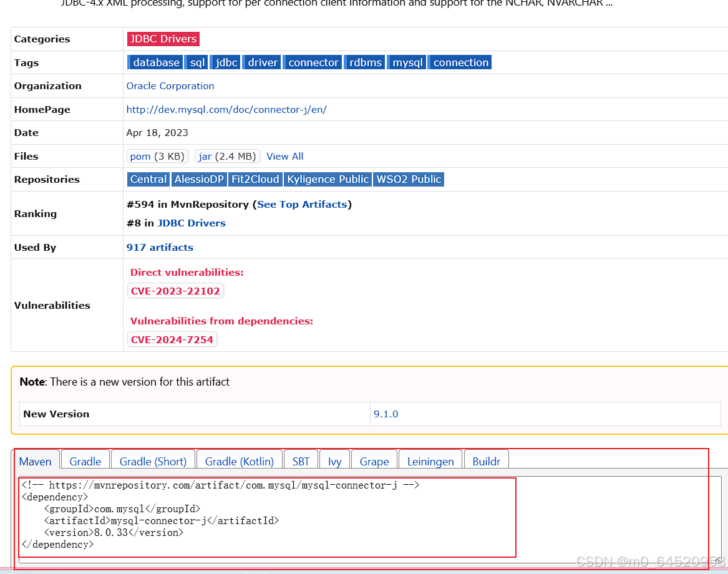
Task: Select the connector tag
Action: tap(313, 62)
